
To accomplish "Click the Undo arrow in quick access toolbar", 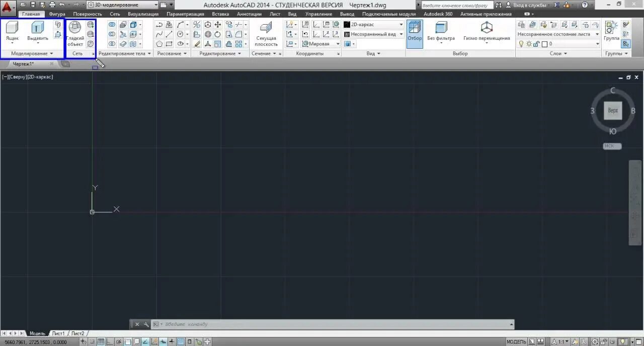I will [62, 5].
